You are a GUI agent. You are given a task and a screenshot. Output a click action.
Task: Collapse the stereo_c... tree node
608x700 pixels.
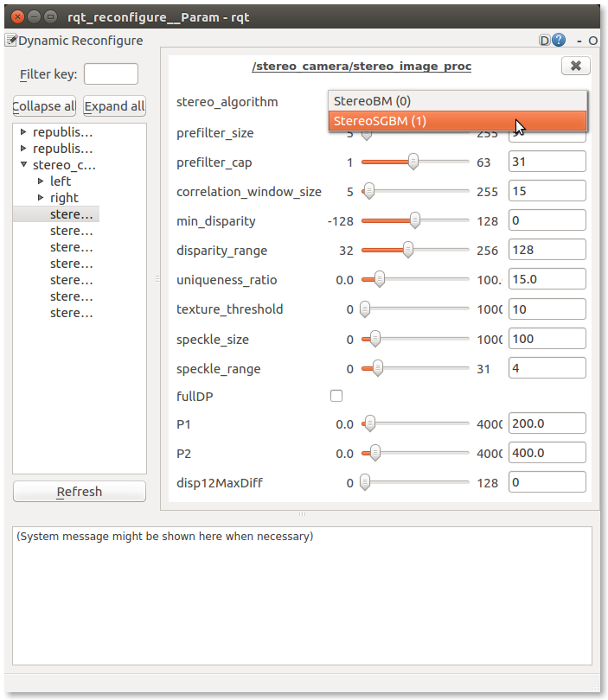point(23,165)
